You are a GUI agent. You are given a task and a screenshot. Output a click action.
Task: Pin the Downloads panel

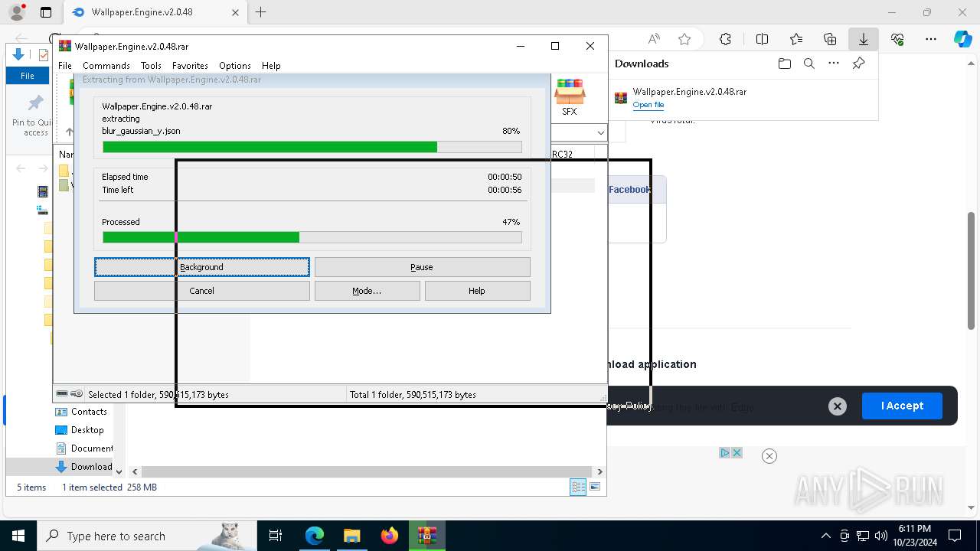(858, 64)
